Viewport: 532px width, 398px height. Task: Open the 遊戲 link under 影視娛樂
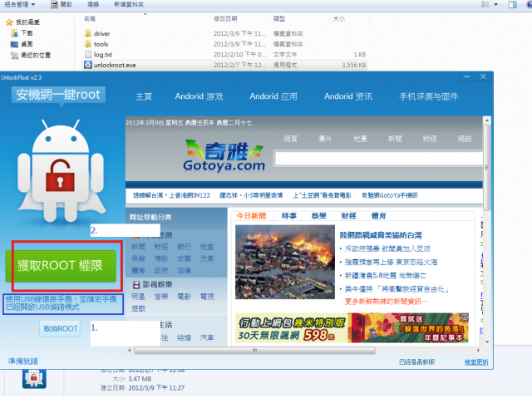coord(138,308)
